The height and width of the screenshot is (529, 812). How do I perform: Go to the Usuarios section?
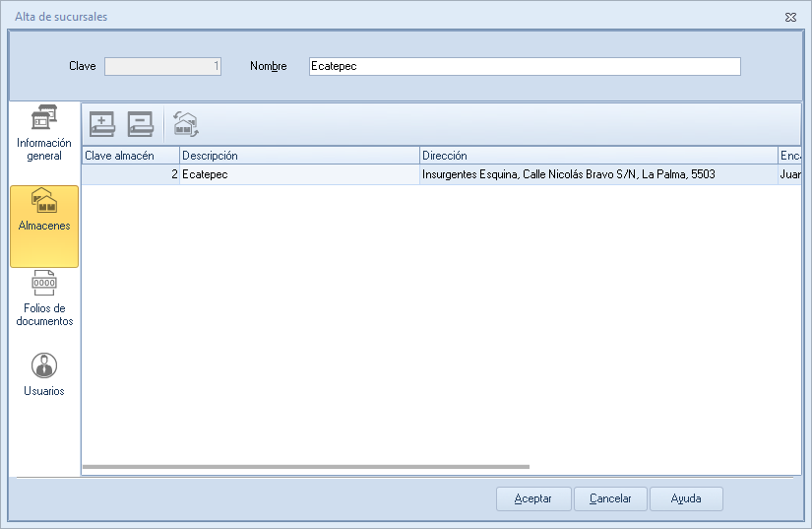pos(44,375)
